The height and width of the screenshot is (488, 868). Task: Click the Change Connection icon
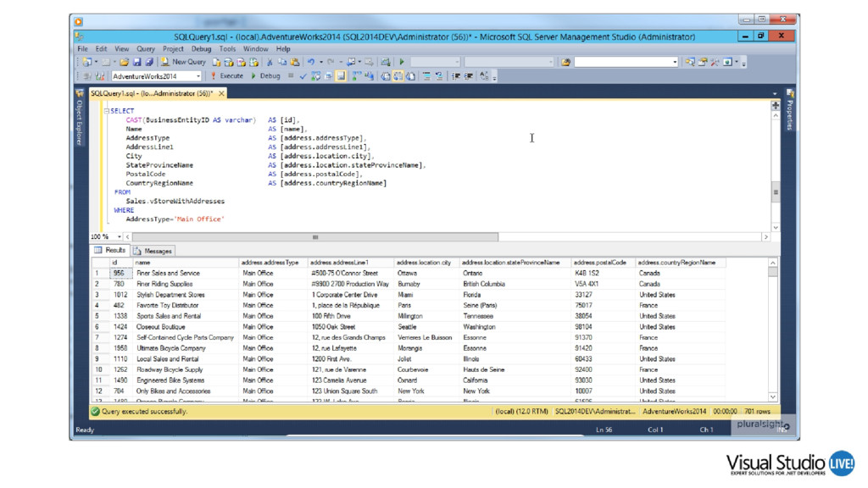click(100, 76)
